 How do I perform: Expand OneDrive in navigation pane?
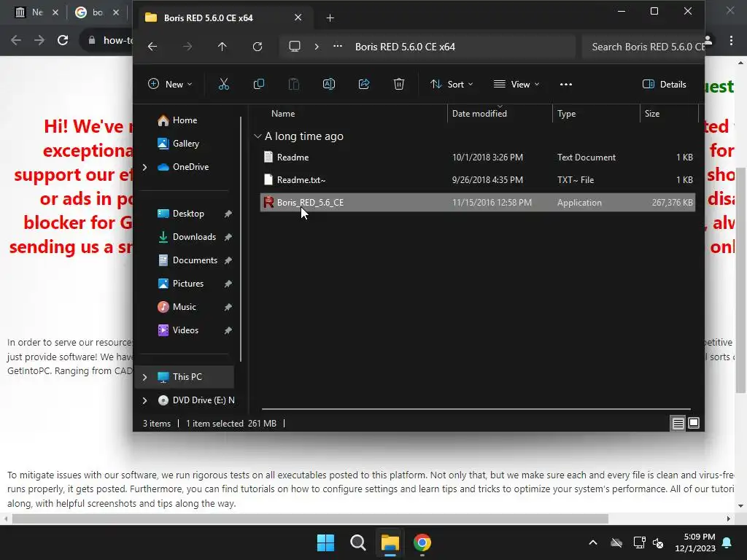[145, 167]
